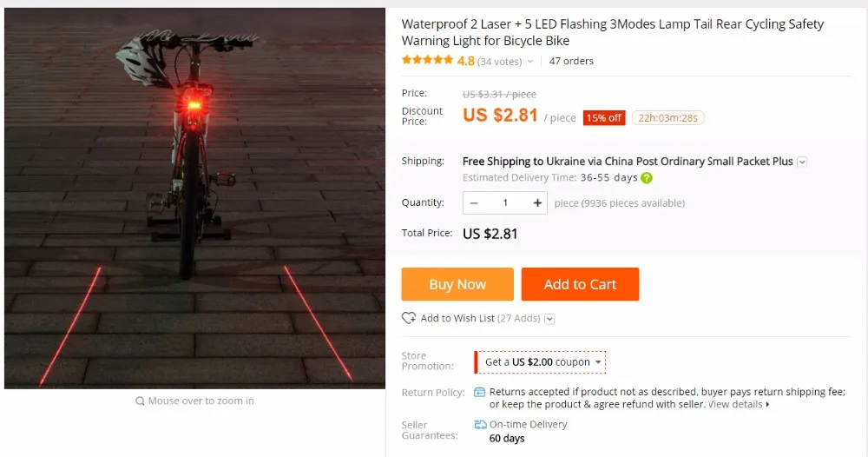Viewport: 868px width, 457px height.
Task: Open the View details return policy link
Action: [739, 404]
